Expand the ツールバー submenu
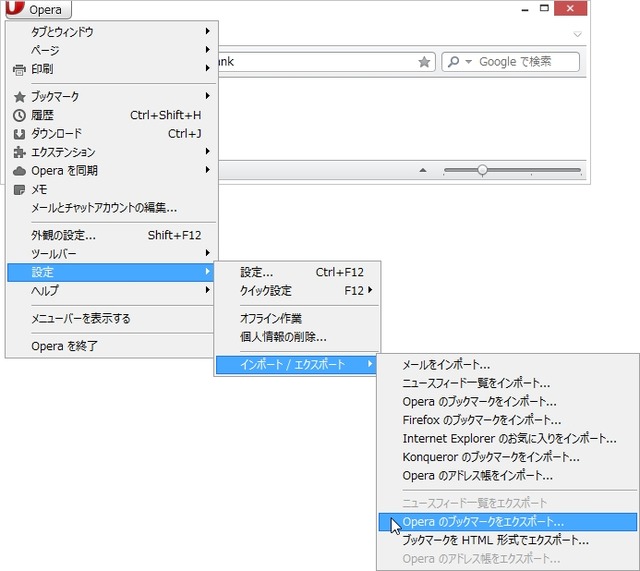 click(x=113, y=254)
